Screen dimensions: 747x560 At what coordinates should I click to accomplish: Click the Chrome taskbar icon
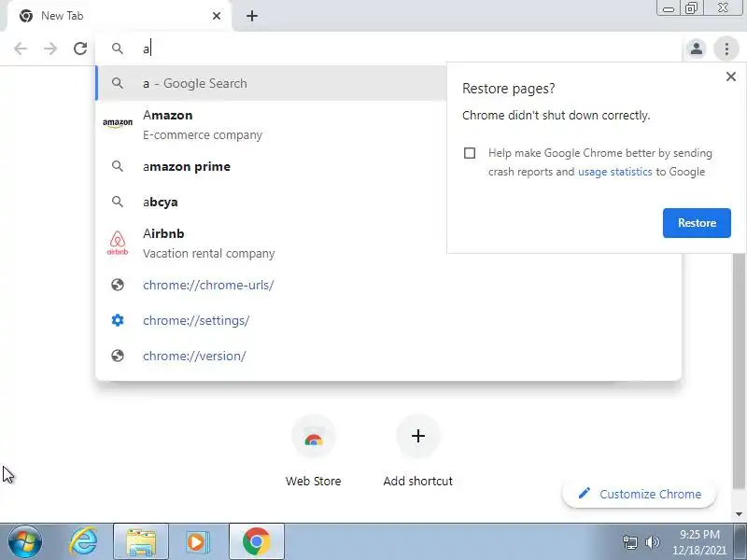point(256,542)
